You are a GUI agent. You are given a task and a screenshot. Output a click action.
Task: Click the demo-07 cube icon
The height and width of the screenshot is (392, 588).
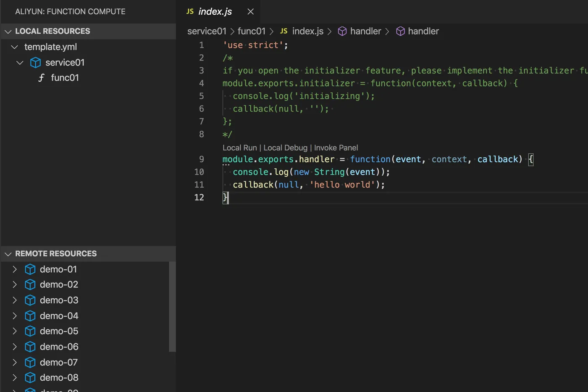[30, 362]
